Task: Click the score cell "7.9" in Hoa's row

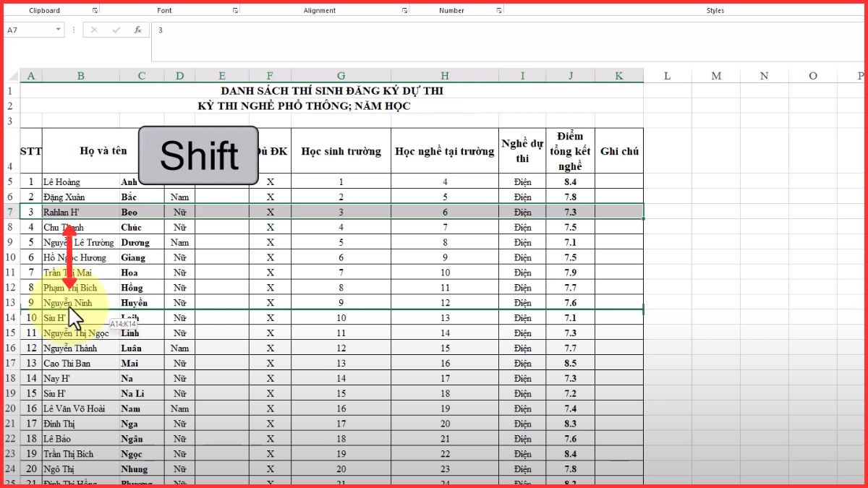Action: coord(571,273)
